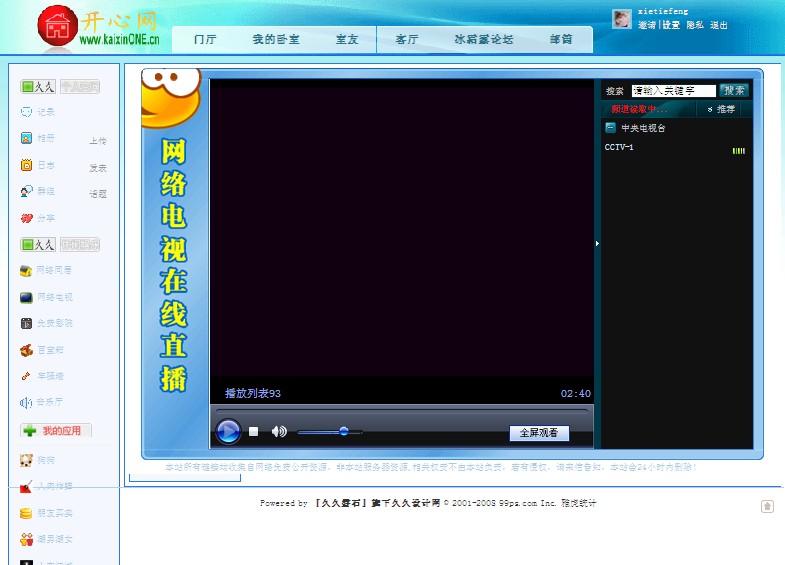Open the 分享 heart share icon
785x565 pixels.
tap(26, 218)
